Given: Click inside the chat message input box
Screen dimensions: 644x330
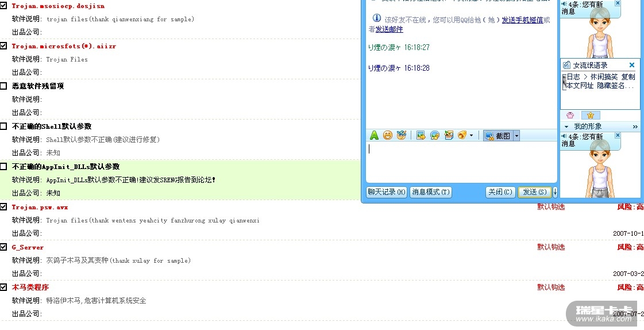Looking at the screenshot, I should 461,162.
